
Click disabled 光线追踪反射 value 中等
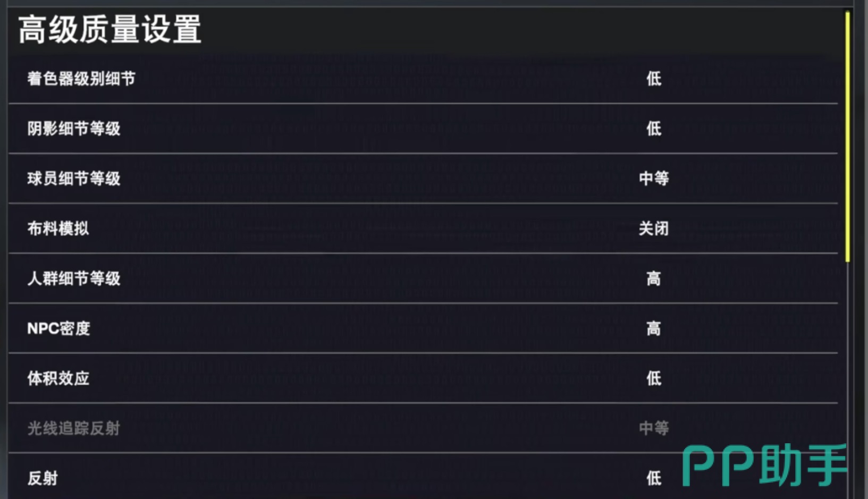click(x=654, y=428)
